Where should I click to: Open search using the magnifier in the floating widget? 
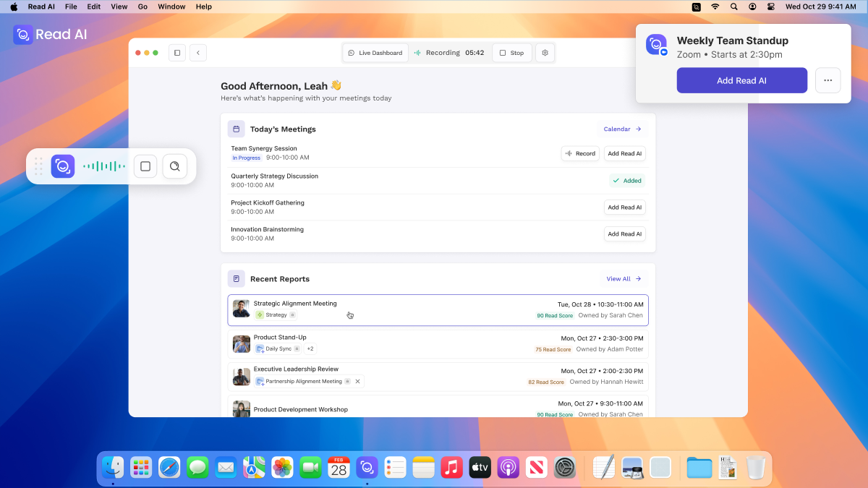pos(174,166)
